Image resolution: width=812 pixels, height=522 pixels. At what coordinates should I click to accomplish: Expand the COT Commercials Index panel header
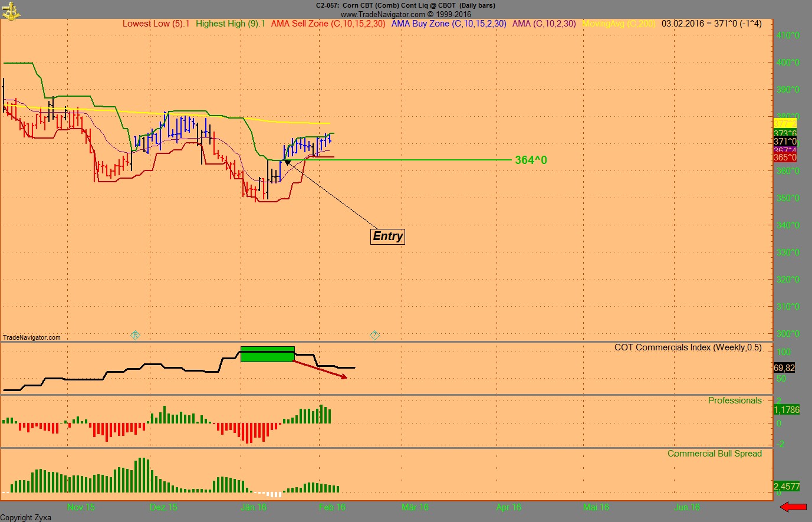[689, 347]
